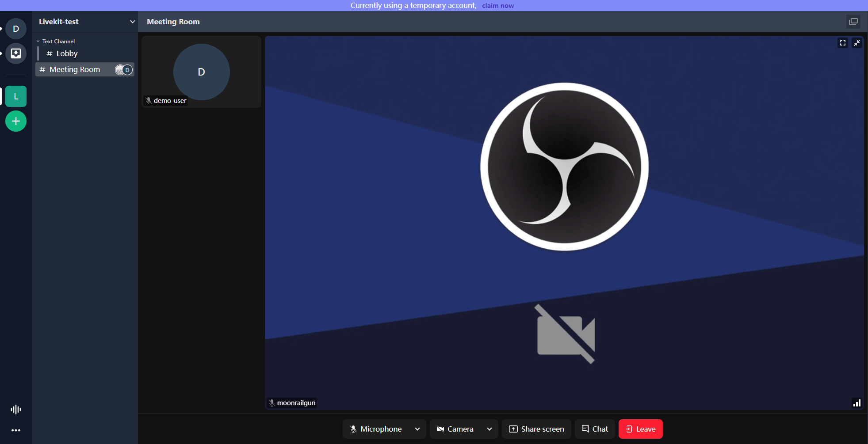
Task: Open the three-dot more menu
Action: click(x=16, y=430)
